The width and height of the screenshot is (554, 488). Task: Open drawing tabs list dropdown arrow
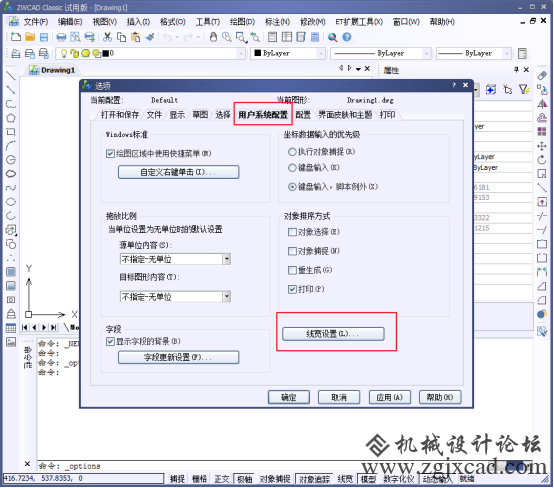tap(358, 69)
